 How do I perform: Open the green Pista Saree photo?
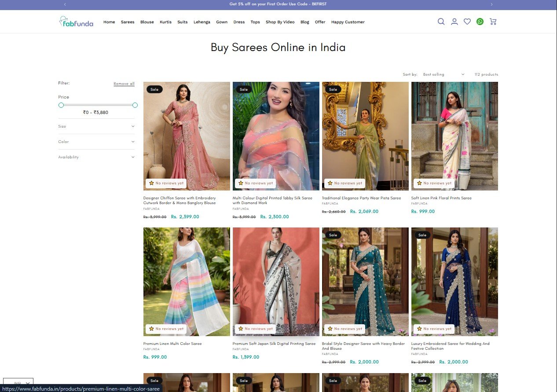tap(365, 136)
